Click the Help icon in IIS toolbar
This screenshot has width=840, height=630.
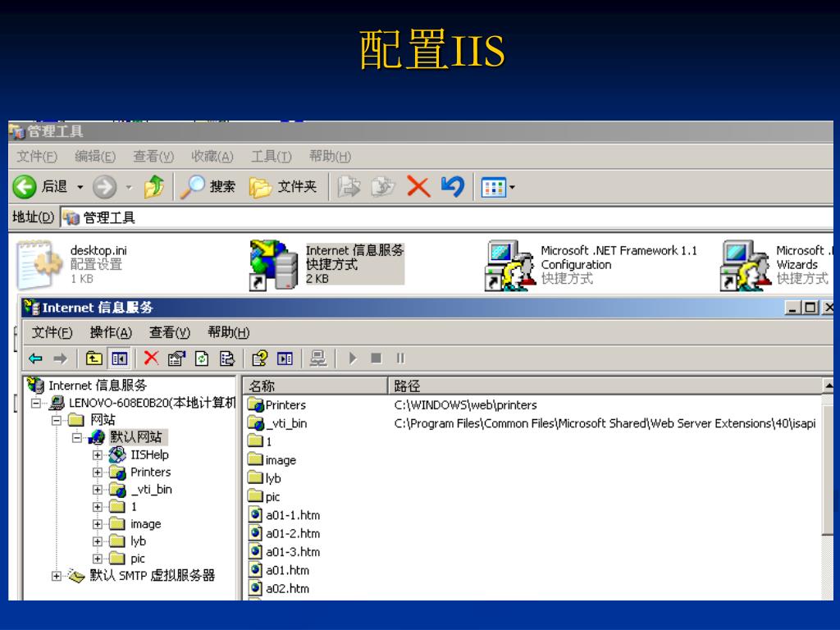click(260, 358)
